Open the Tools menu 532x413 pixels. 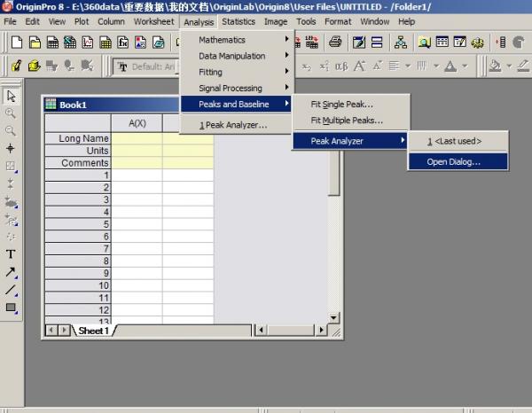pyautogui.click(x=306, y=21)
